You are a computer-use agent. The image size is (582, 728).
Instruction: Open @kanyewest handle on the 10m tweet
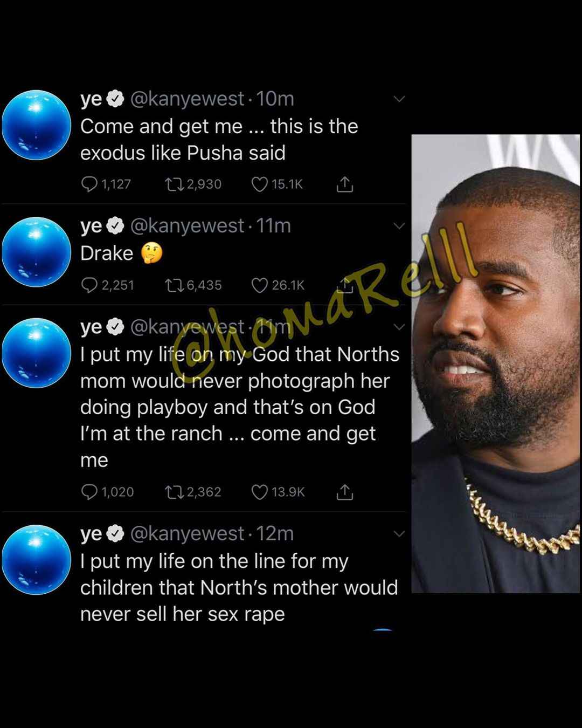pyautogui.click(x=188, y=99)
